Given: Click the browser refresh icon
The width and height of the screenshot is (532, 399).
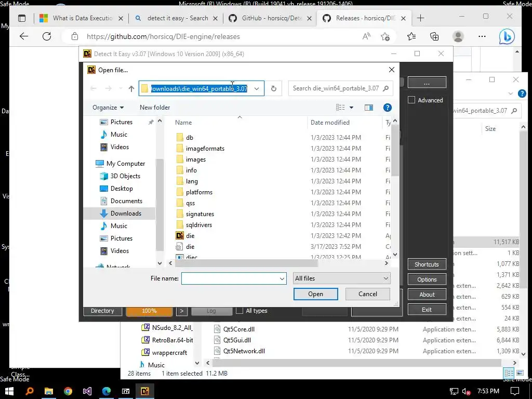Looking at the screenshot, I should pyautogui.click(x=47, y=36).
